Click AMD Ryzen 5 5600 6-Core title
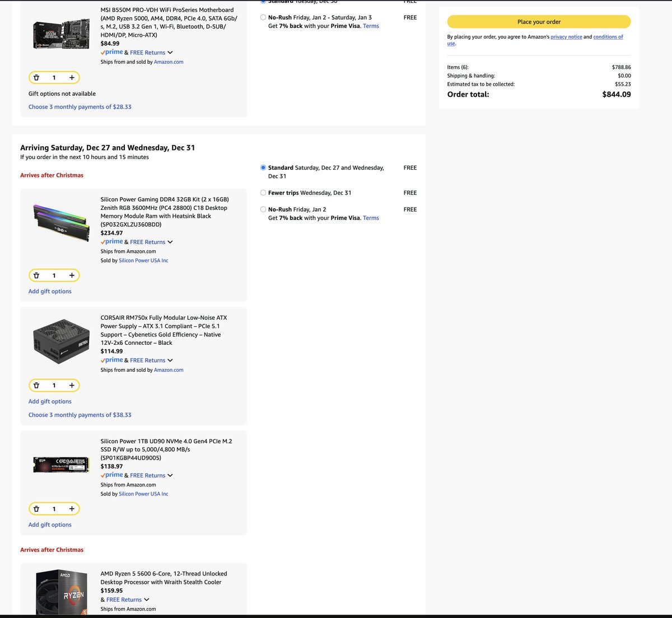The image size is (672, 618). click(x=164, y=578)
